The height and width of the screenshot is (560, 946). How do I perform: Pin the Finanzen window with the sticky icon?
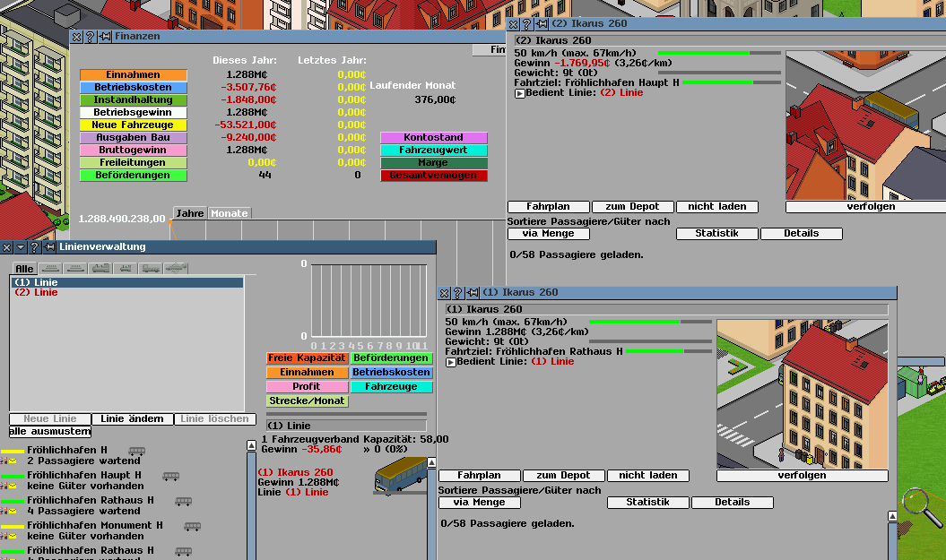[105, 37]
